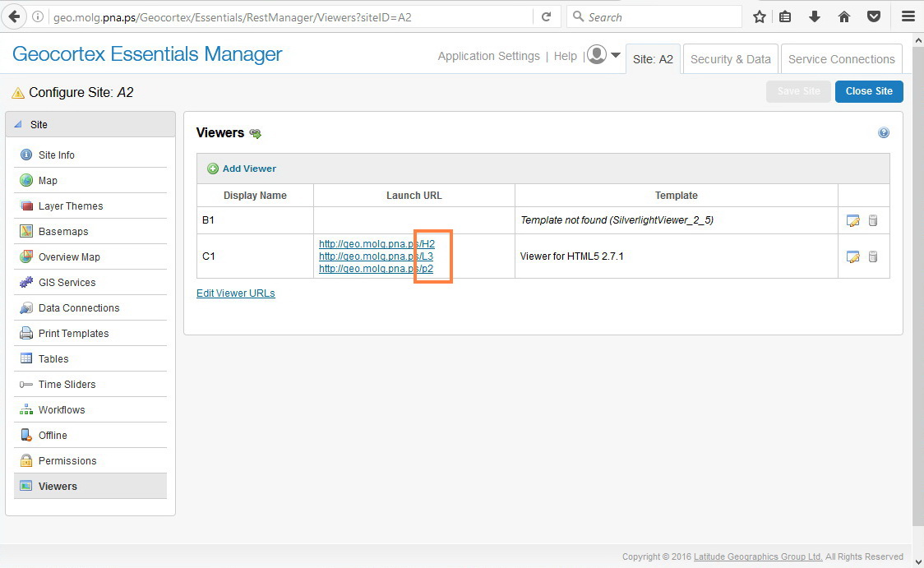Open Tables in the sidebar
924x568 pixels.
pyautogui.click(x=90, y=359)
